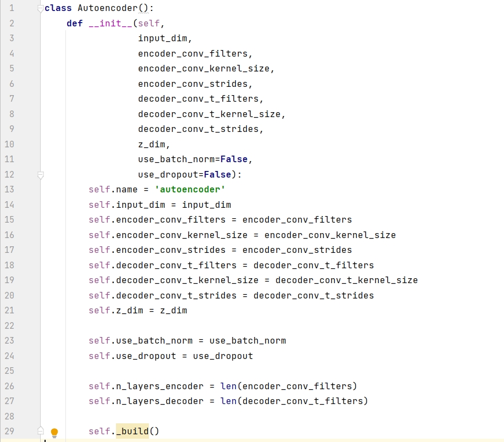The image size is (504, 442).
Task: Toggle fold marker at use_dropout=False line
Action: pyautogui.click(x=41, y=175)
